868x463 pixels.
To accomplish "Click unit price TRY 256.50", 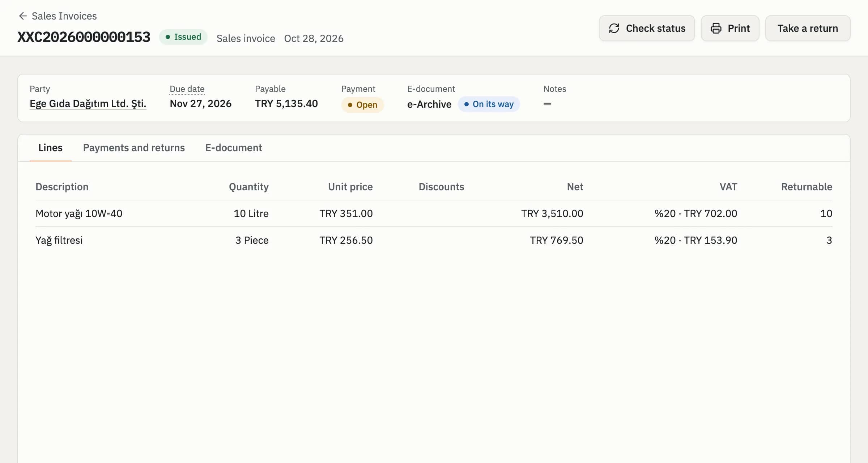I will coord(346,240).
